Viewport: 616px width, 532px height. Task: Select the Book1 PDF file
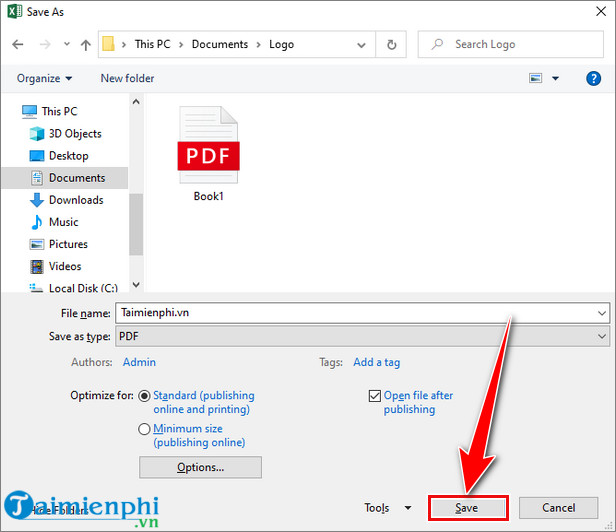[x=209, y=154]
